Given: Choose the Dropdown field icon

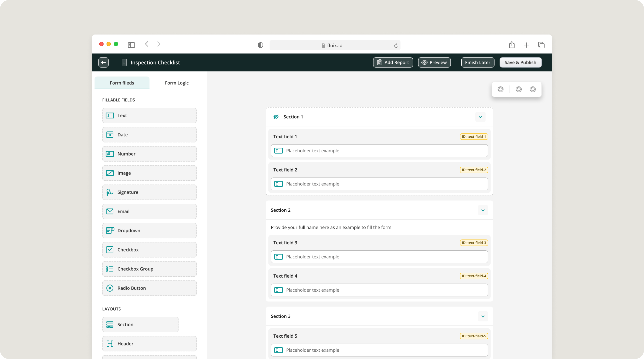Looking at the screenshot, I should [110, 230].
